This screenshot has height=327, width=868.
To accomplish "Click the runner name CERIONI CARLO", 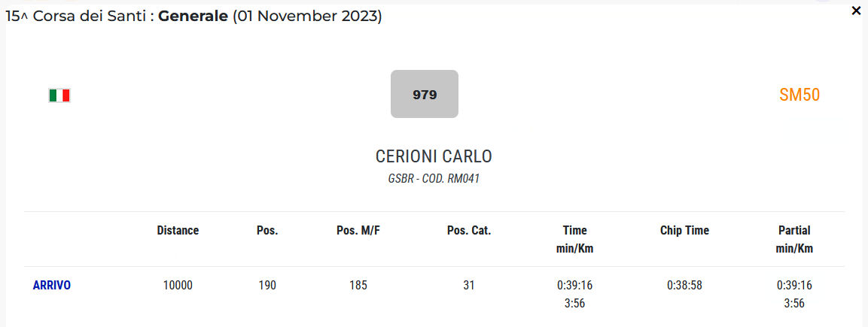I will [434, 156].
